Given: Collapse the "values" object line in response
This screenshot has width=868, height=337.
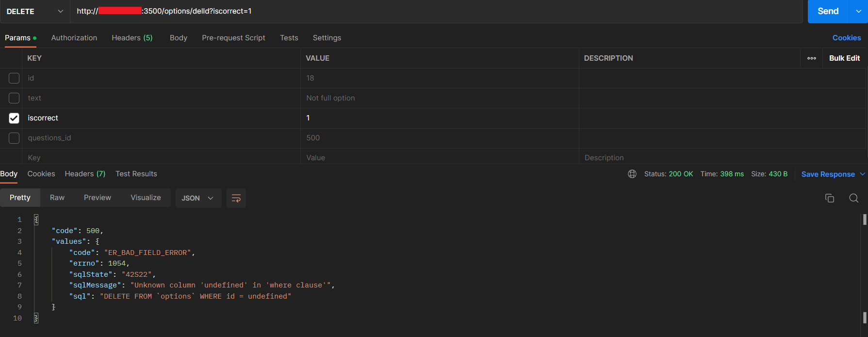Looking at the screenshot, I should click(x=75, y=241).
